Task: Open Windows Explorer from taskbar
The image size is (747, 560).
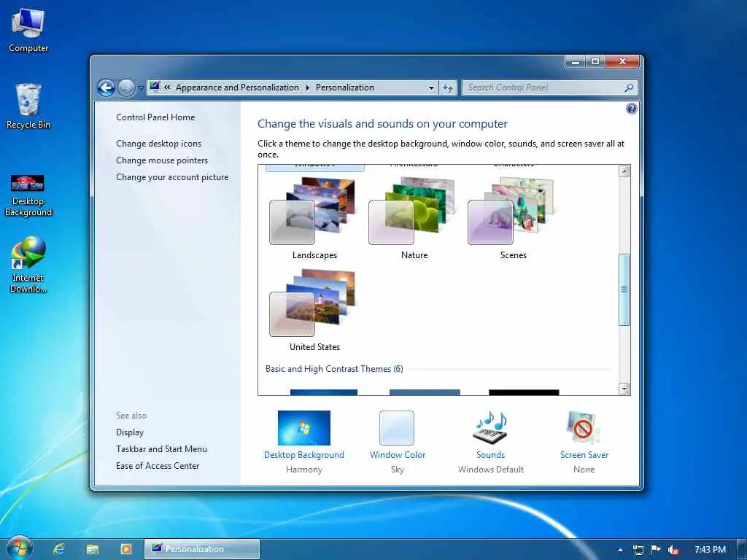Action: (x=93, y=549)
